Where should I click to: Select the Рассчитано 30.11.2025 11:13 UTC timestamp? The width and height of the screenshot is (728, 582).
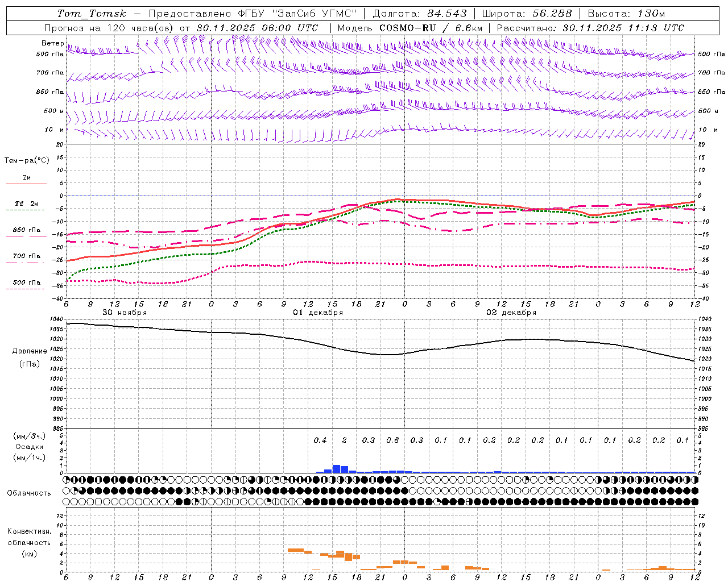(x=590, y=28)
